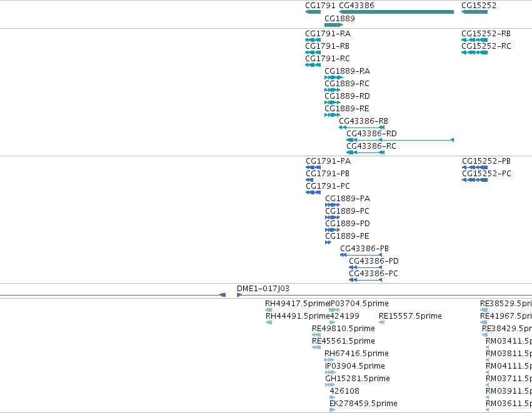The height and width of the screenshot is (413, 532).
Task: Select EST RM04111.5prime label
Action: click(509, 367)
